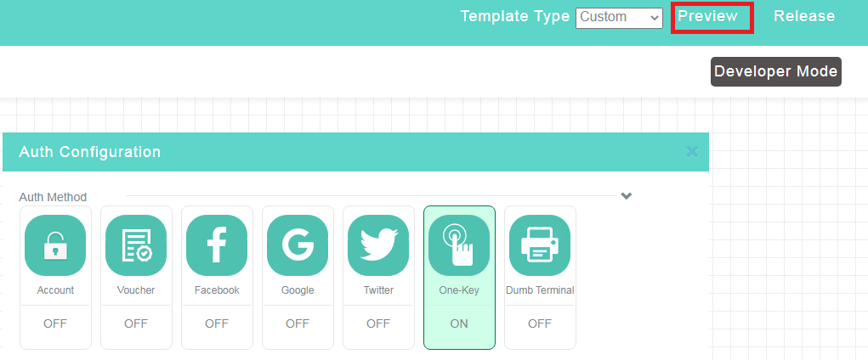Choose the Facebook auth icon
The width and height of the screenshot is (868, 360).
[x=217, y=245]
